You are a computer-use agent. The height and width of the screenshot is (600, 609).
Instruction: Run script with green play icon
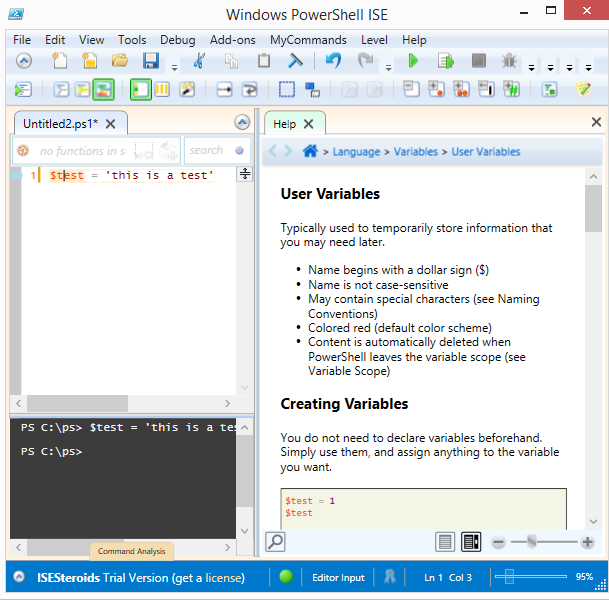[413, 61]
